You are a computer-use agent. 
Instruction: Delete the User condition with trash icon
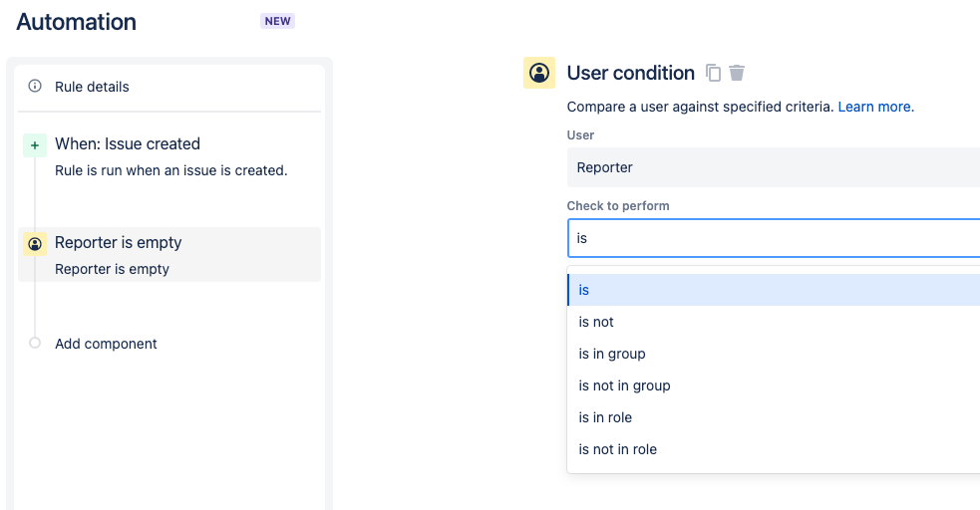737,73
